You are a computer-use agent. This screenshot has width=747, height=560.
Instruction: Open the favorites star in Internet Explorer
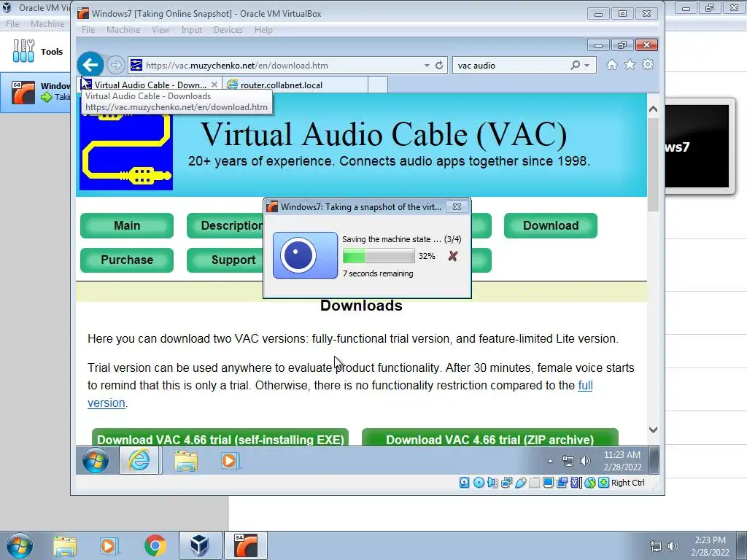(x=630, y=65)
